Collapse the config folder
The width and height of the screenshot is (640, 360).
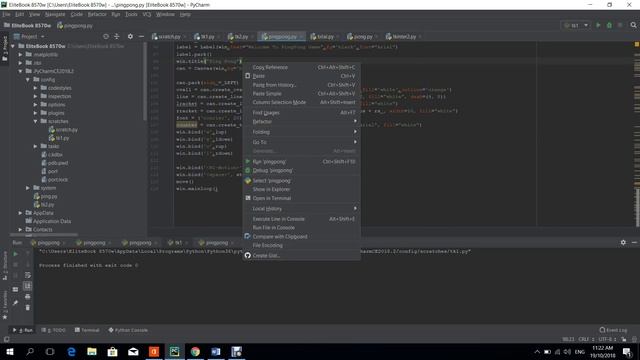(x=28, y=80)
